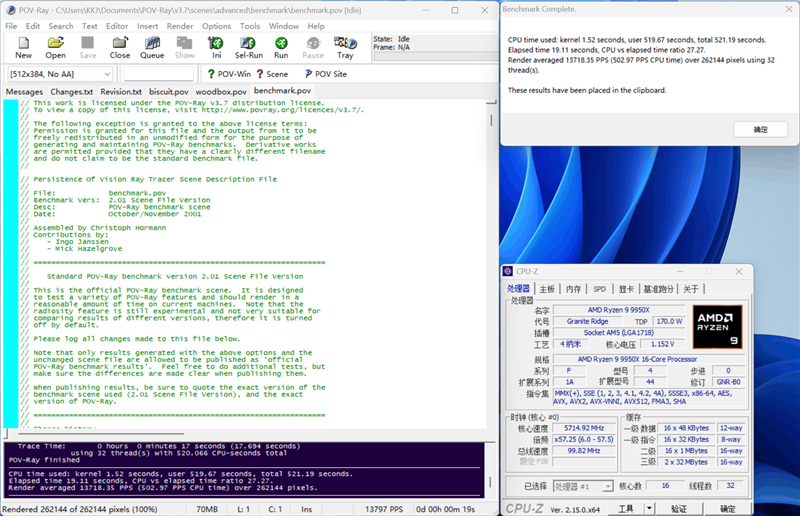
Task: Switch to the biscuit.pov tab
Action: tap(168, 92)
